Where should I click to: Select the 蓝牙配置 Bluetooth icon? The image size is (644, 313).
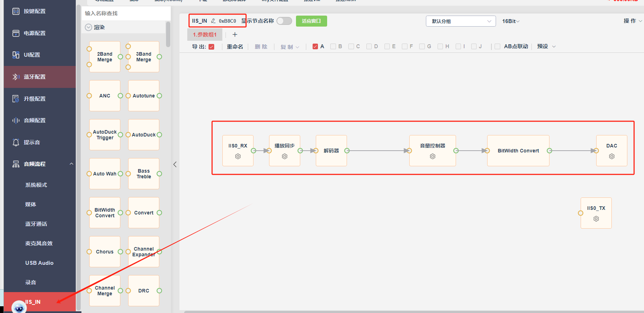[16, 77]
